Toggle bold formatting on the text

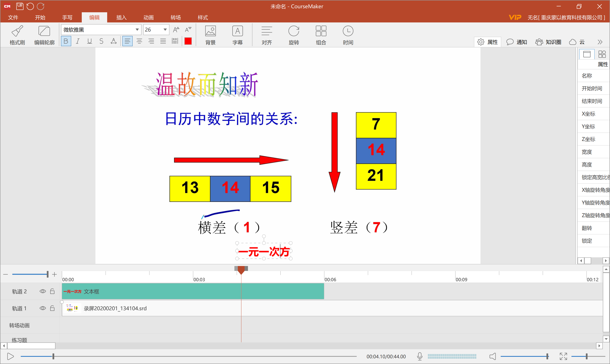66,41
